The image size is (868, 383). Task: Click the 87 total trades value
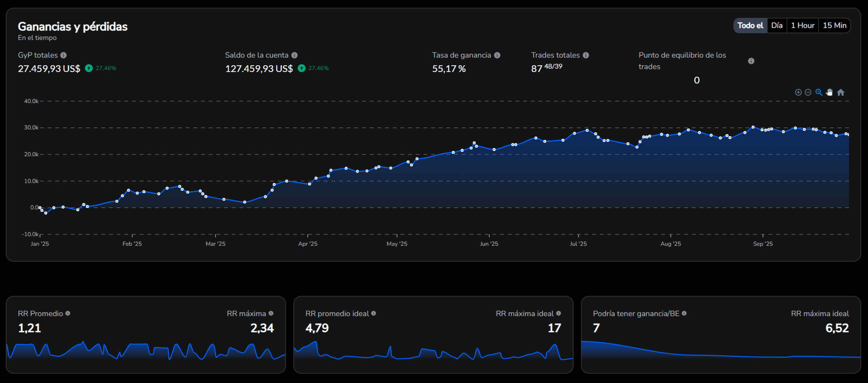(537, 69)
